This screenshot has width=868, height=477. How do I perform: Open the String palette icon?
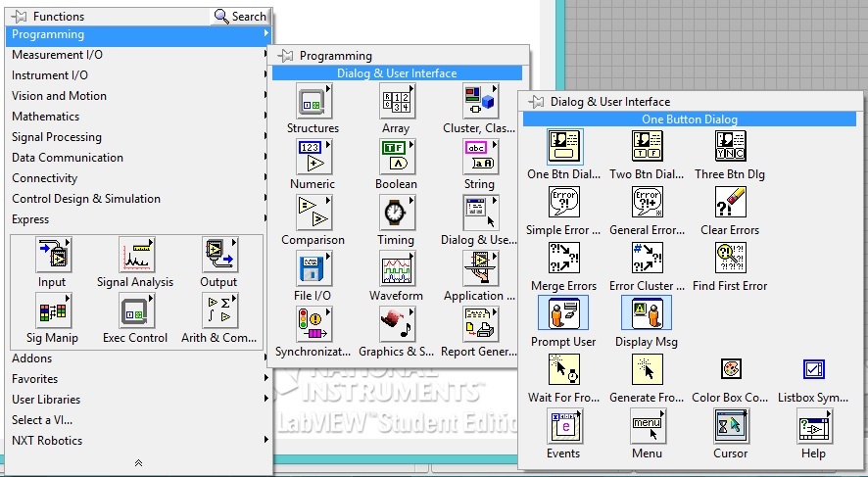pyautogui.click(x=479, y=157)
